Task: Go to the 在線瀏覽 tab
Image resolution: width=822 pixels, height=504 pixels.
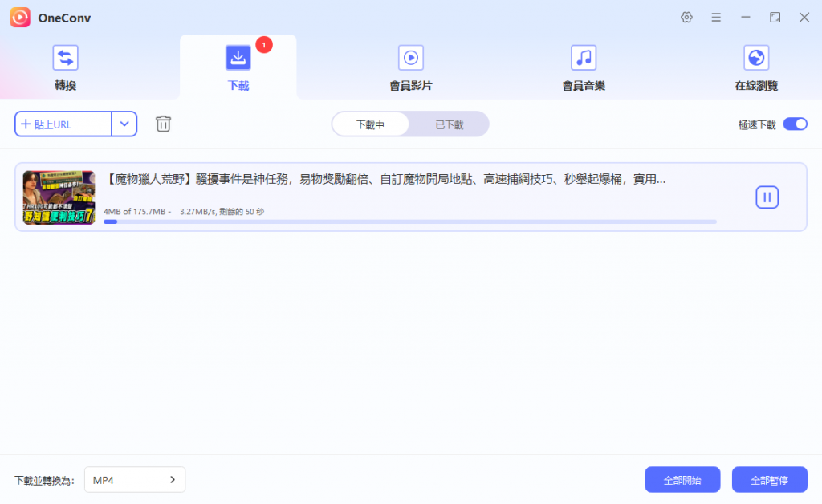Action: 756,67
